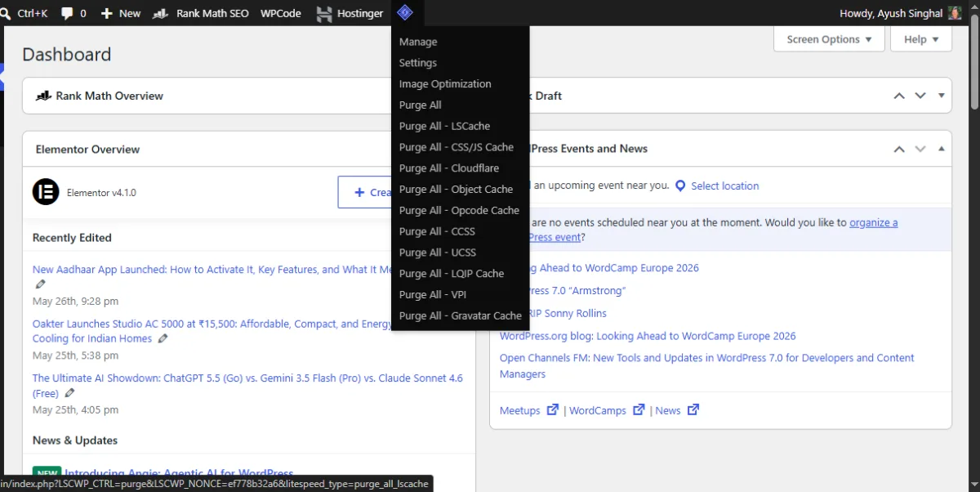Open the Meetups external link
This screenshot has height=492, width=980.
(529, 410)
